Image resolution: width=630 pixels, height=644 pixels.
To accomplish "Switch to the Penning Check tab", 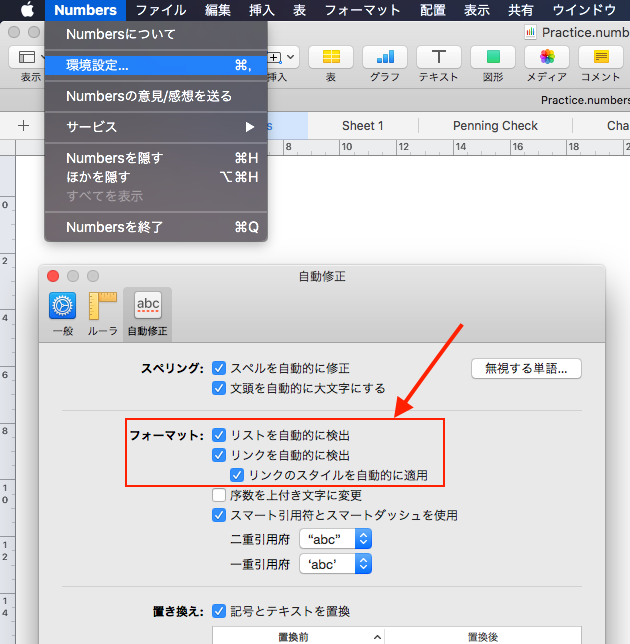I will (495, 126).
